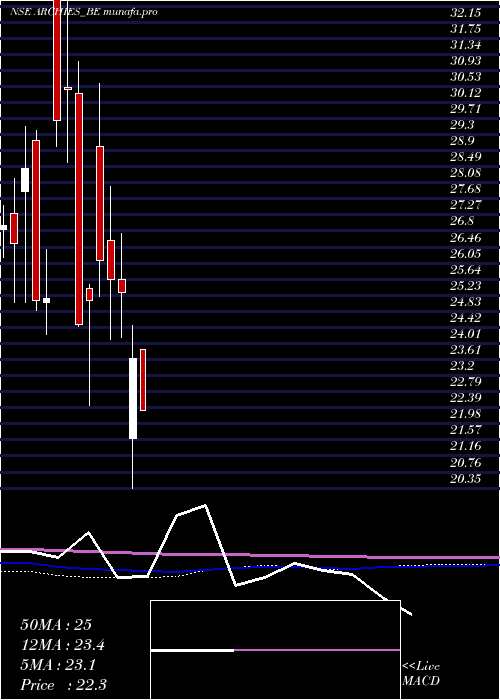Click the 20.76 price axis label
Viewport: 500px width, 700px height.
(465, 463)
